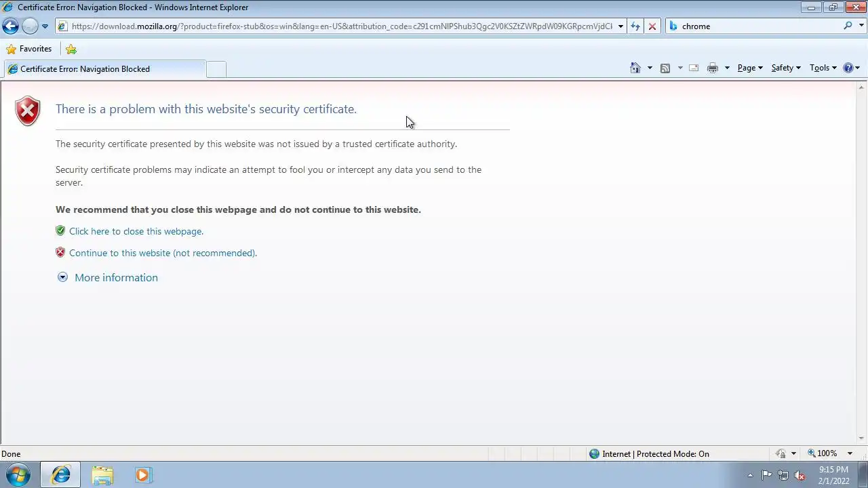Click the IE logo in title bar
This screenshot has height=488, width=868.
(8, 7)
